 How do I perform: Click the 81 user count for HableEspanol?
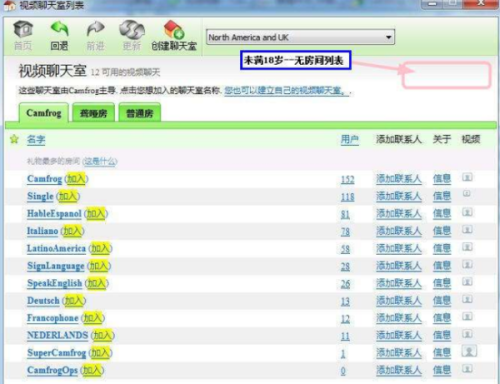pyautogui.click(x=345, y=214)
